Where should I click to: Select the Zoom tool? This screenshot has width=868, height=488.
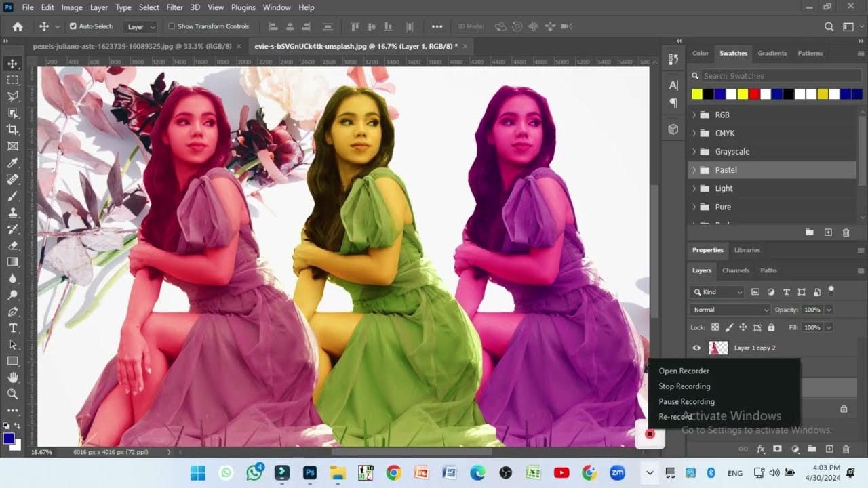click(x=13, y=394)
